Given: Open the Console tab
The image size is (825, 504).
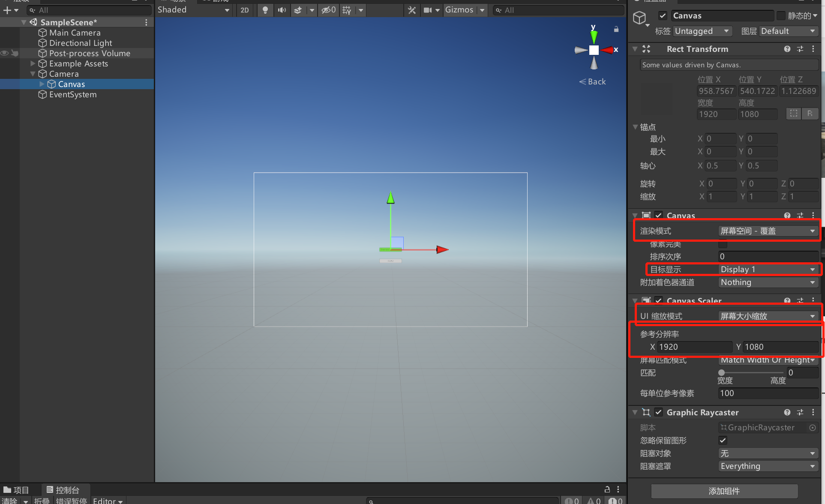Looking at the screenshot, I should tap(63, 490).
